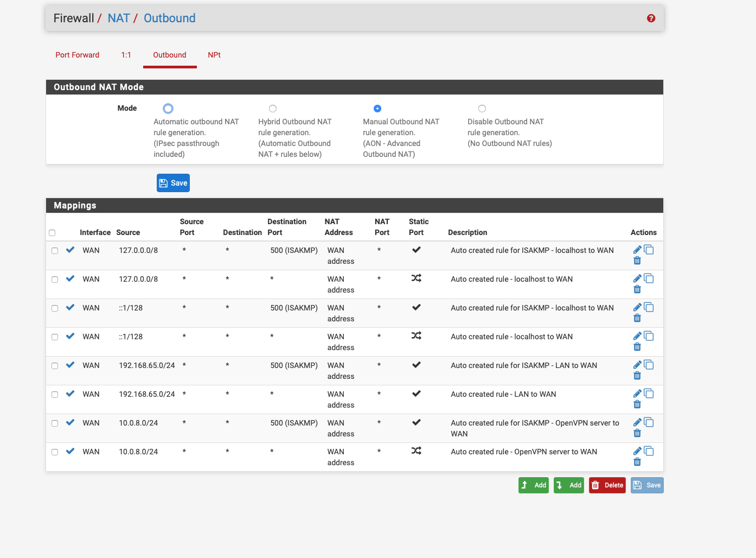Delete the ISAKMP LAN to WAN rule
The height and width of the screenshot is (558, 756).
637,376
